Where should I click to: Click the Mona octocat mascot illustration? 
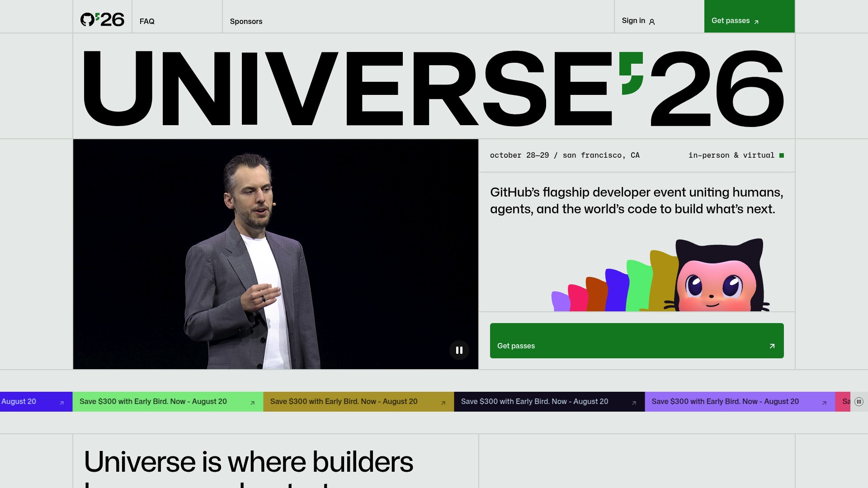point(660,275)
